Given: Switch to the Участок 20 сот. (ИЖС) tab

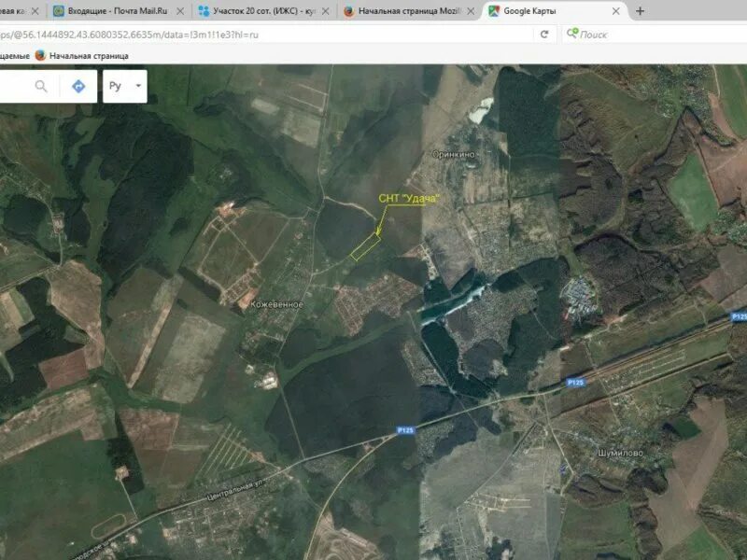Looking at the screenshot, I should [x=264, y=11].
